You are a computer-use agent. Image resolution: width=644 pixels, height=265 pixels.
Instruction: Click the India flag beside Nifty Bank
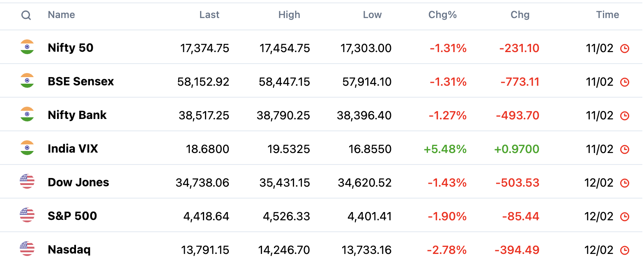tap(27, 114)
